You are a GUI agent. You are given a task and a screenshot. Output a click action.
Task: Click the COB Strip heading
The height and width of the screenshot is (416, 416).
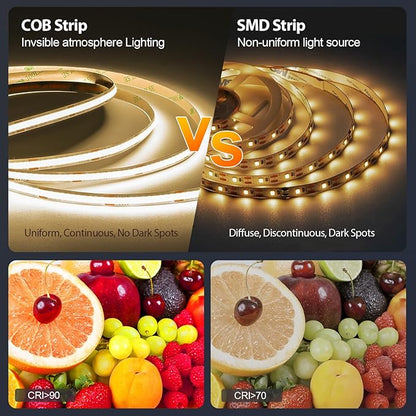coord(54,26)
